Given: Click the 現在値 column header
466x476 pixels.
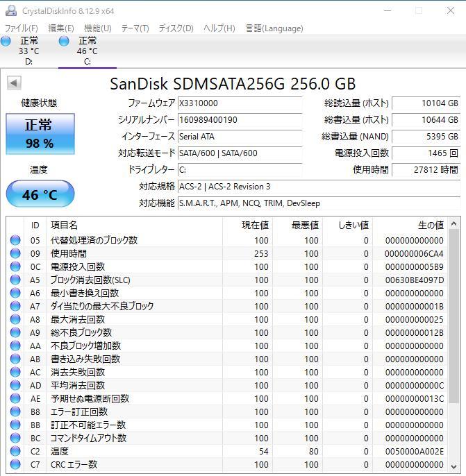Looking at the screenshot, I should [247, 226].
